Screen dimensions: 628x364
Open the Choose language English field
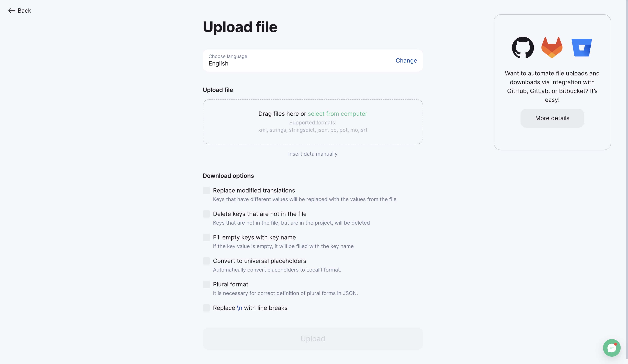[x=313, y=61]
